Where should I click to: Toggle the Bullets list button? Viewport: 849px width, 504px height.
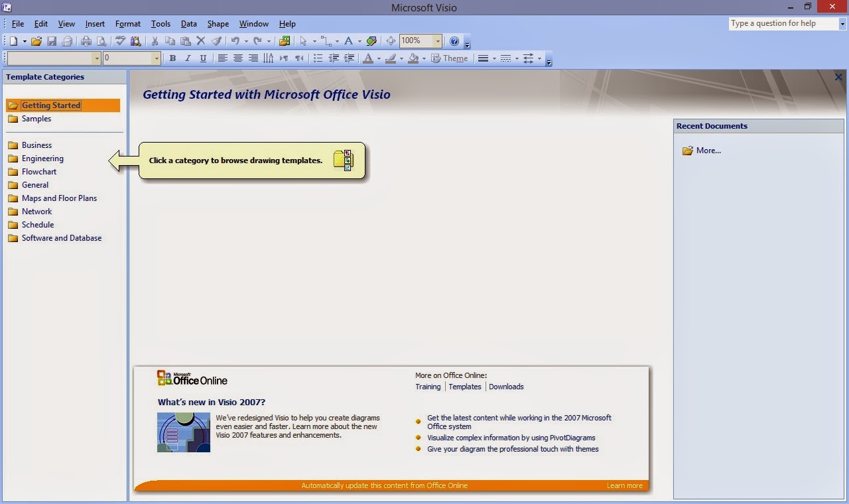coord(318,58)
